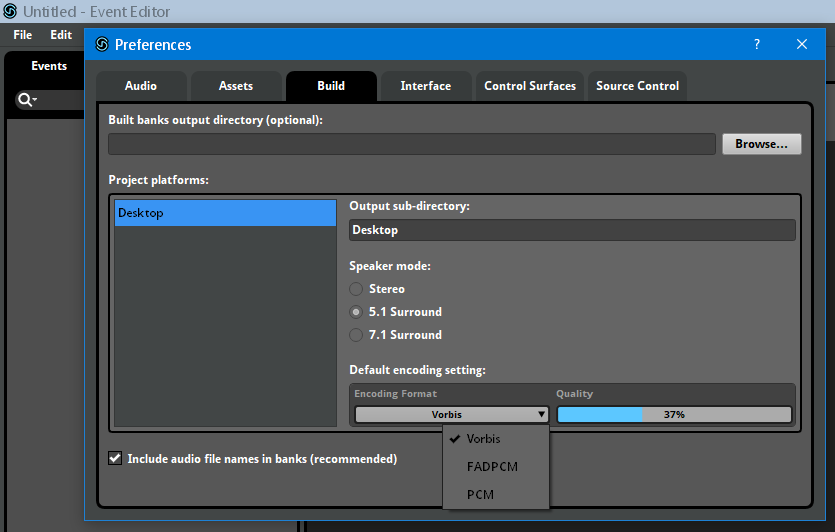Switch to the Audio tab
Image resolution: width=835 pixels, height=532 pixels.
tap(141, 86)
